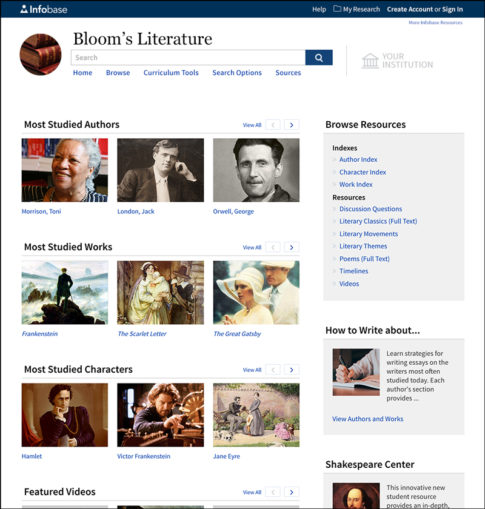Open the Browse menu item

tap(118, 73)
